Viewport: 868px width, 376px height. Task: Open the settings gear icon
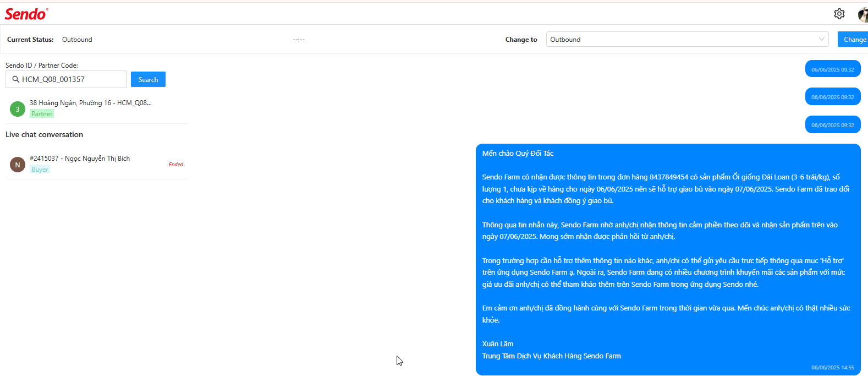839,14
